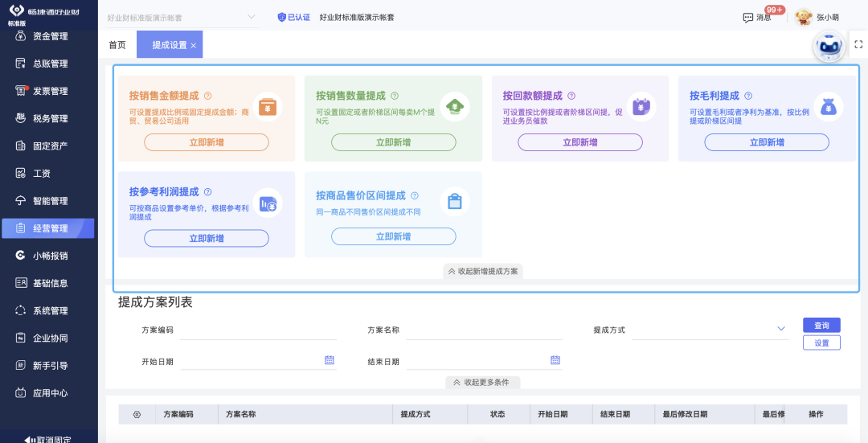The height and width of the screenshot is (443, 868).
Task: Open the 结束日期 calendar picker
Action: [x=555, y=360]
